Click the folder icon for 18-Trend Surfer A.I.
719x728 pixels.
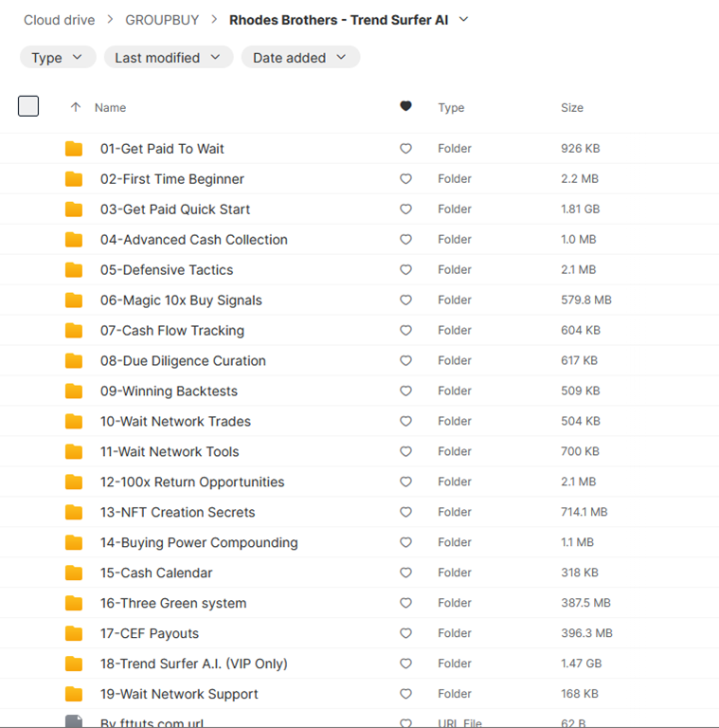tap(74, 664)
